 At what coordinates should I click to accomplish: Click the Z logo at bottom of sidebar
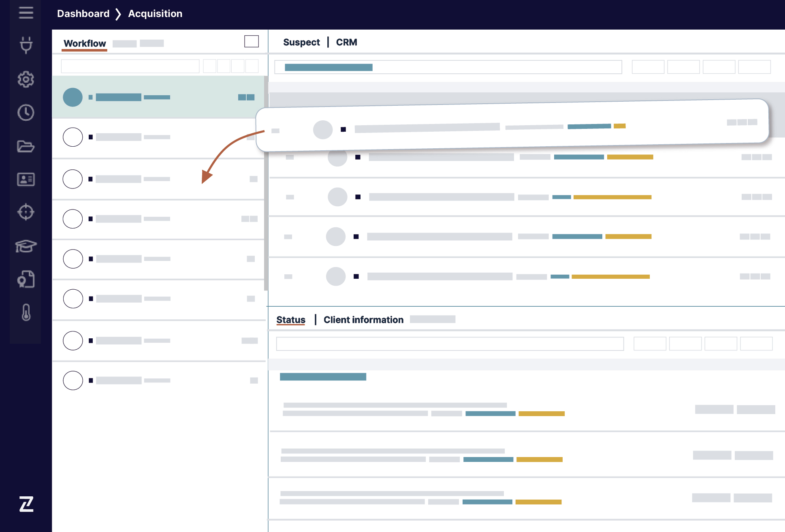(x=26, y=504)
